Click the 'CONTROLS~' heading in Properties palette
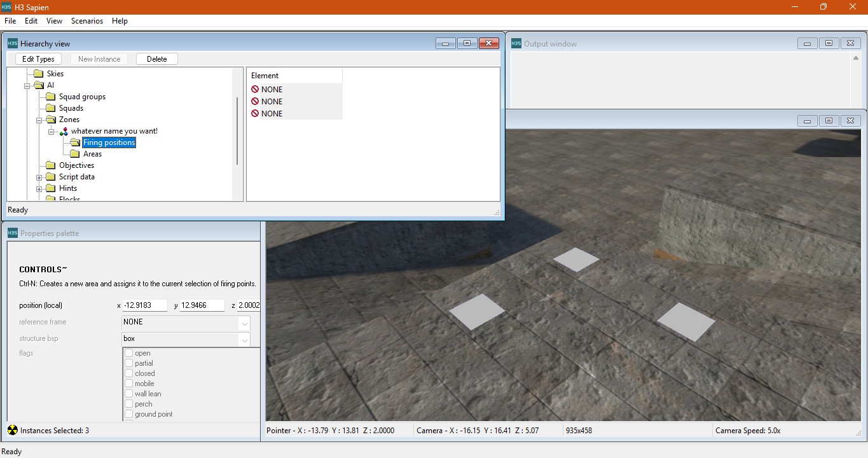Screen dimensions: 868x458 pos(43,270)
